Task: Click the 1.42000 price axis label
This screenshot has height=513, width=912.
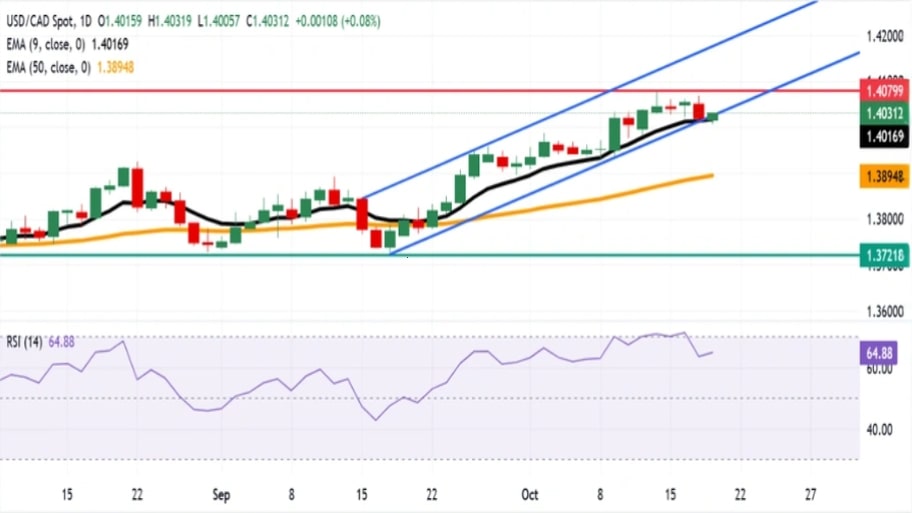Action: (884, 36)
